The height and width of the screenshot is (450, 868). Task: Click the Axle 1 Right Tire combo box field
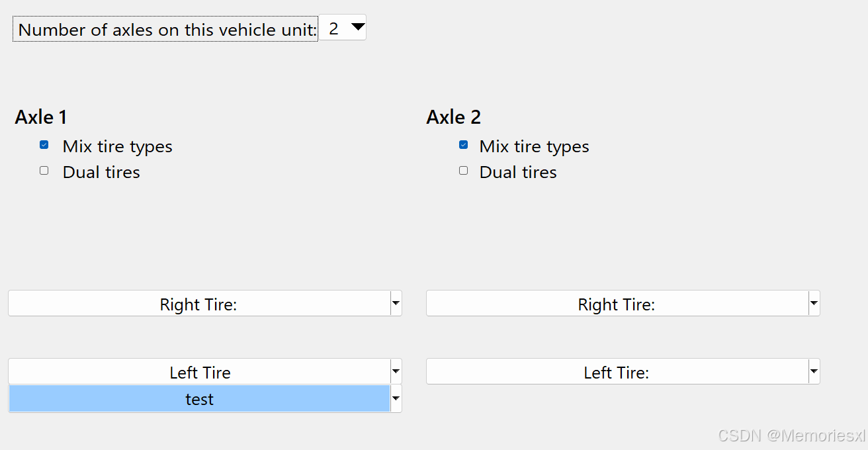[x=198, y=304]
